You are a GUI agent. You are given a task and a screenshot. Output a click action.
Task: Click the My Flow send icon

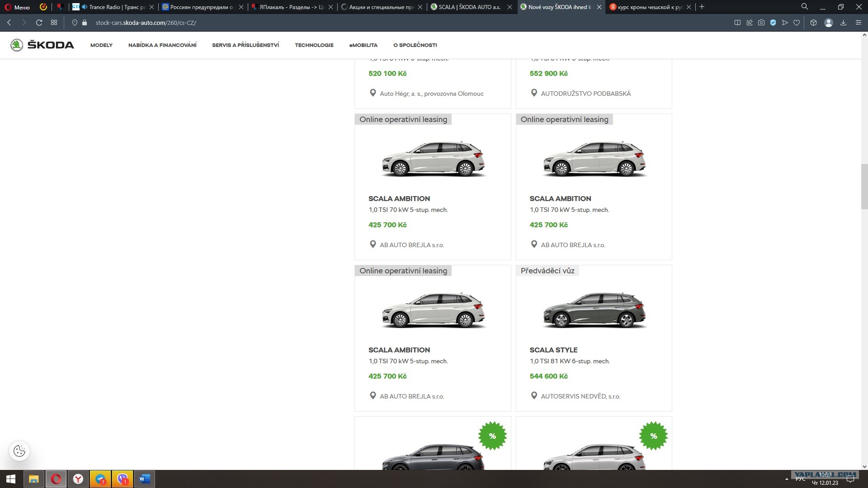pos(785,23)
